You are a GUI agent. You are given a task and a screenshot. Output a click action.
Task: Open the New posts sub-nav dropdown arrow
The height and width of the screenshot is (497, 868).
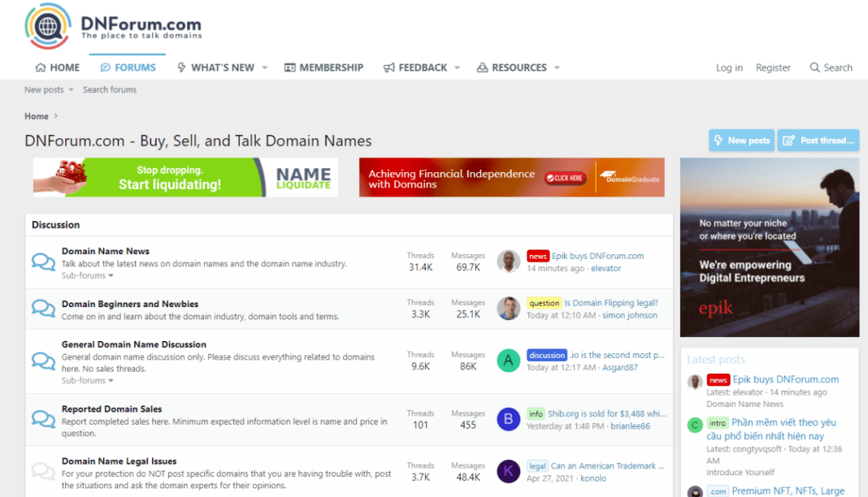coord(71,90)
